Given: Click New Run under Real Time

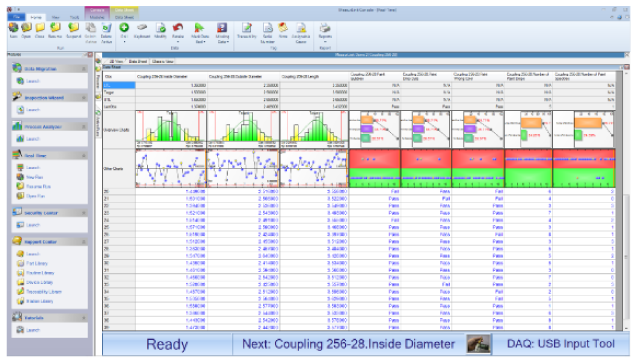Looking at the screenshot, I should click(35, 177).
